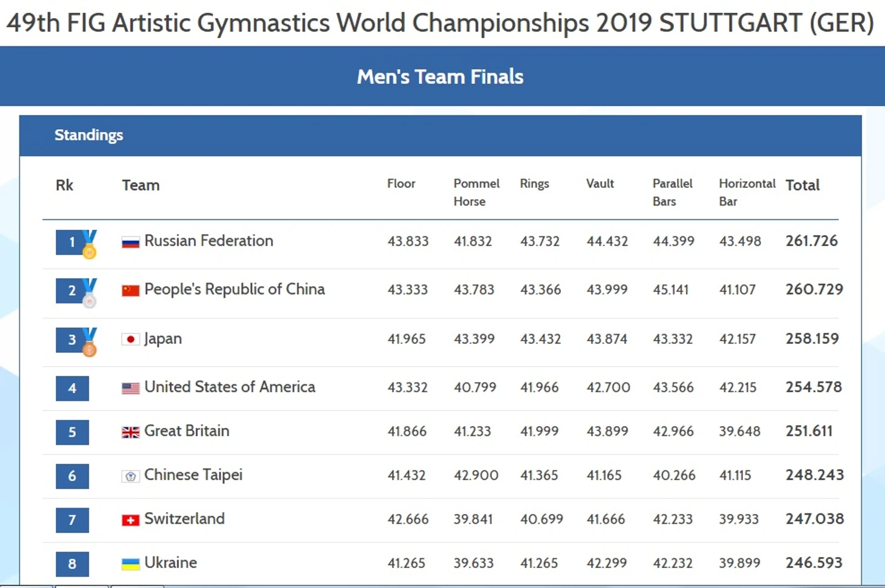Click the Rk column header
Screen dimensions: 885x588
tap(64, 185)
